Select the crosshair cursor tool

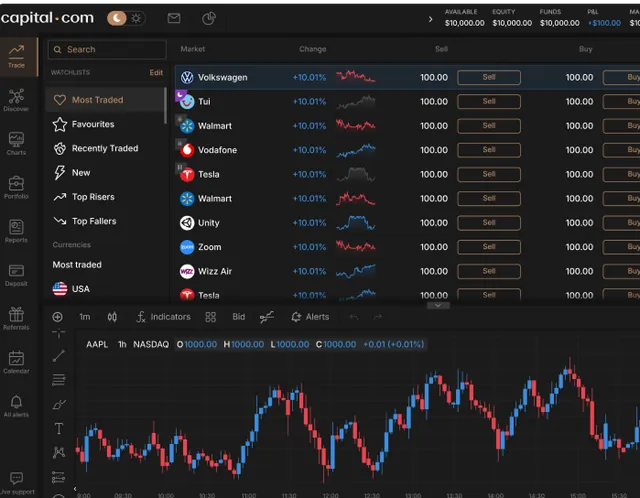tap(59, 333)
